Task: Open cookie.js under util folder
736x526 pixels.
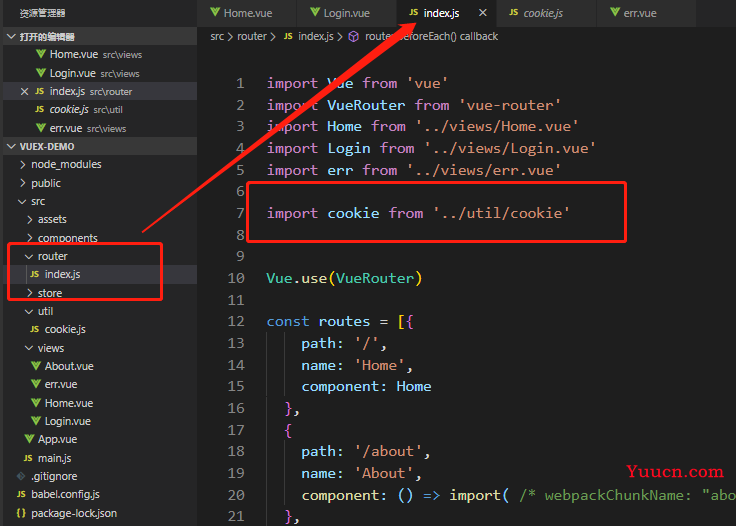Action: [100, 329]
